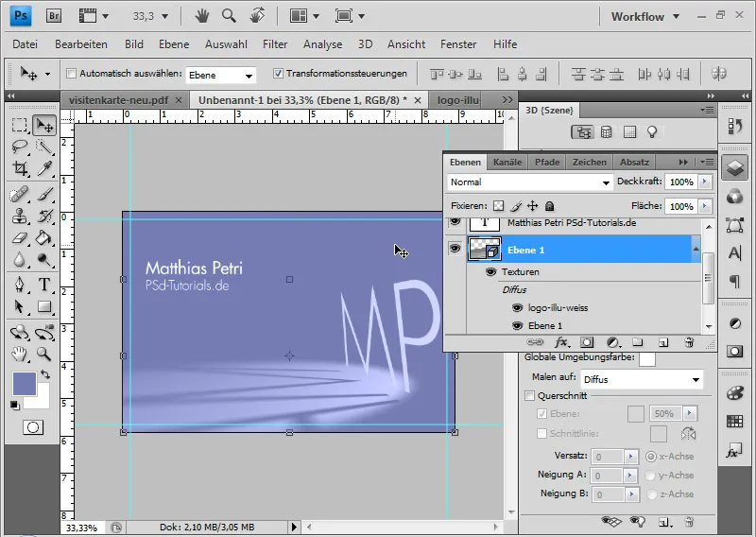The image size is (756, 537).
Task: Select the Crop tool
Action: 19,168
